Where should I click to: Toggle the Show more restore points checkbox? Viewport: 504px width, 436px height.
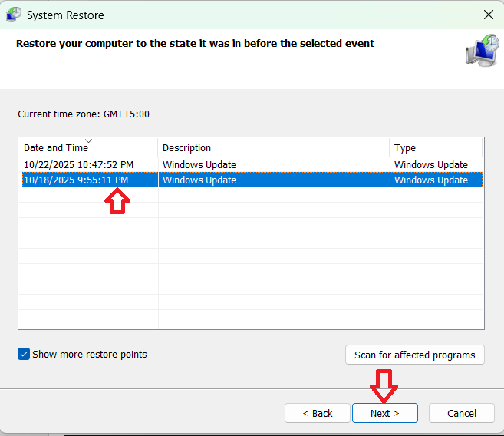coord(25,355)
